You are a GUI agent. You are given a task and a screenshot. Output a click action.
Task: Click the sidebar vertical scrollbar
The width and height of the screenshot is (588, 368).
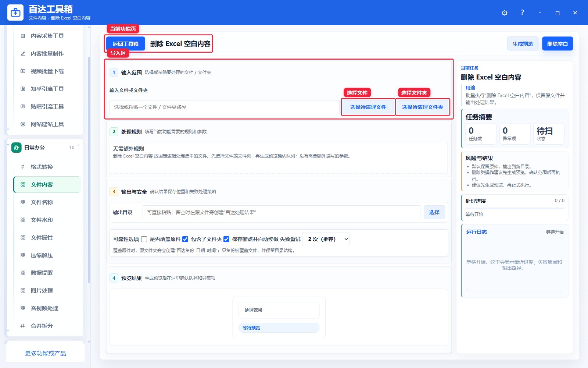tap(89, 169)
